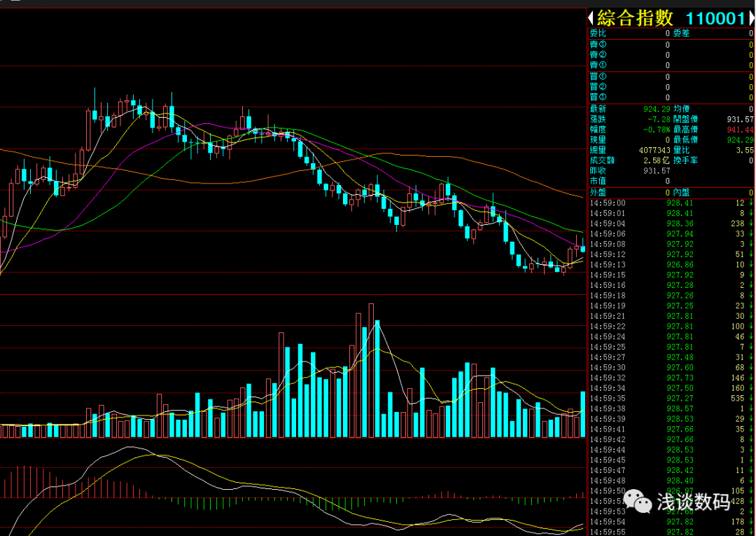Click the 量比 value 3.55
Viewport: 756px width, 536px height.
[x=745, y=150]
